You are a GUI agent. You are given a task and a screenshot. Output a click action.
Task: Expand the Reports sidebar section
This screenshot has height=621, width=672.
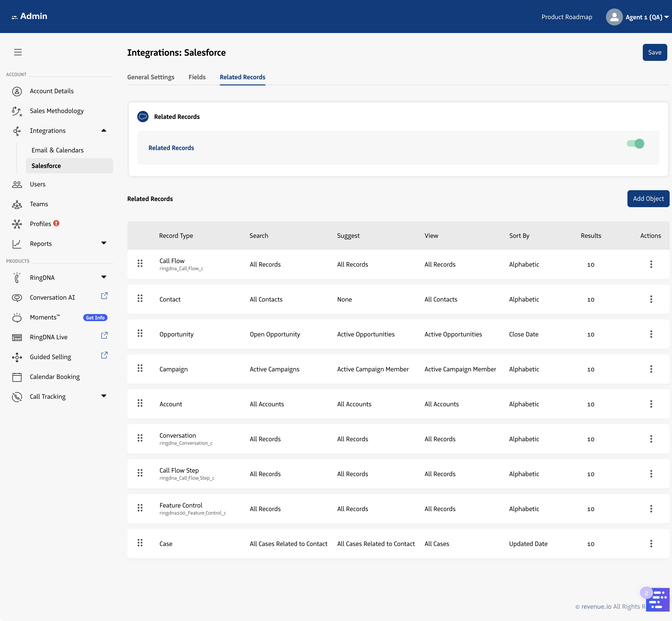(104, 243)
